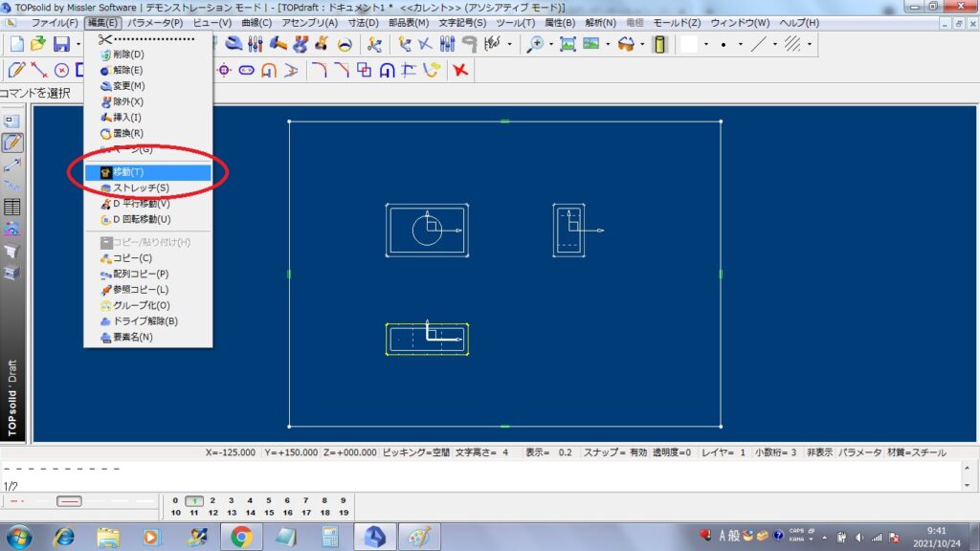Select the sketch pencil tool in second toolbar
This screenshot has height=551, width=980.
(x=17, y=70)
